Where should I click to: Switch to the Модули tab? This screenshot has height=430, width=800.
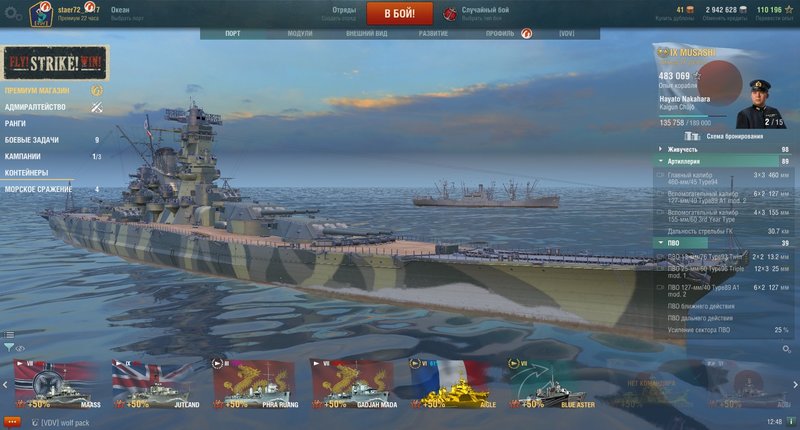click(x=299, y=34)
